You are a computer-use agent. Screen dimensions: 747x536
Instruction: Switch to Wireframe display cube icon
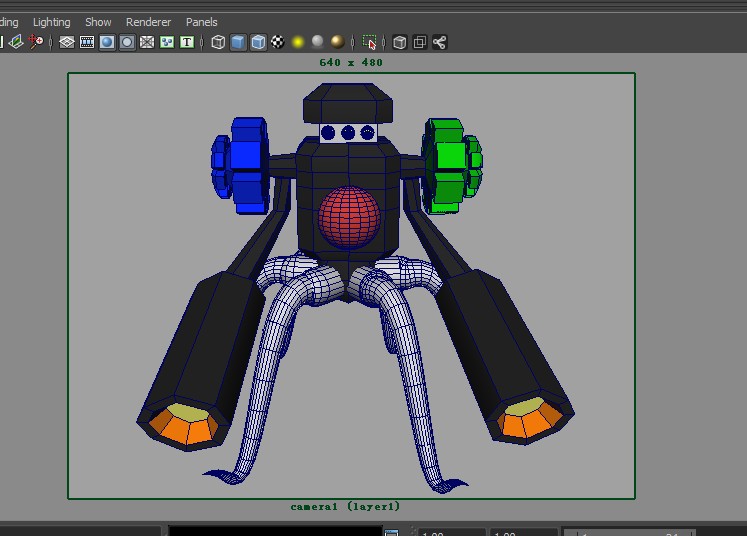tap(218, 42)
